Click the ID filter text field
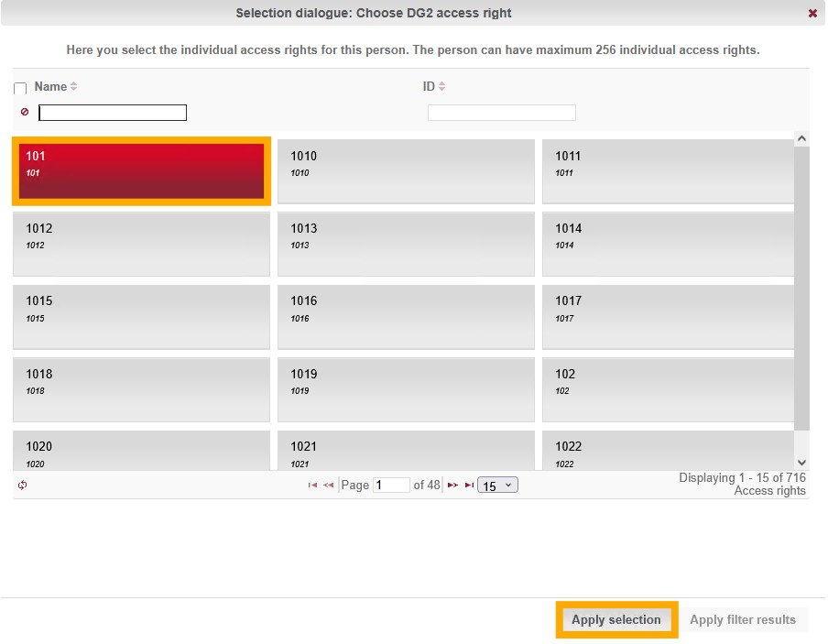This screenshot has height=644, width=828. click(501, 113)
